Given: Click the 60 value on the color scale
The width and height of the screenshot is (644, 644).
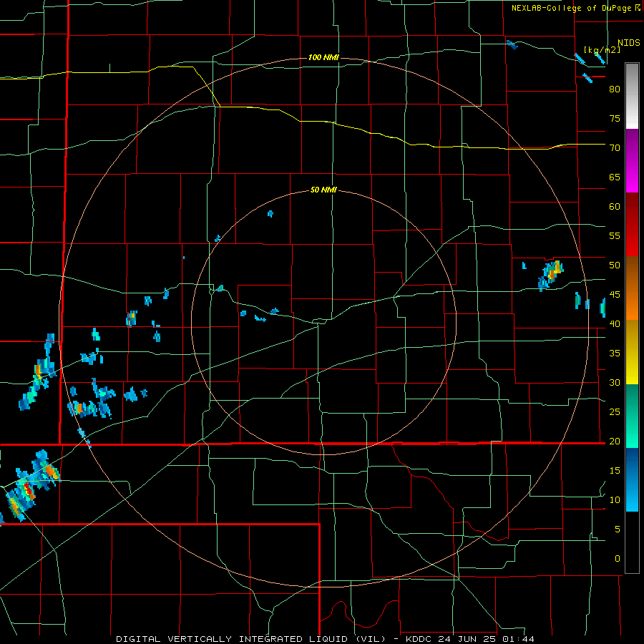Looking at the screenshot, I should pyautogui.click(x=615, y=207).
